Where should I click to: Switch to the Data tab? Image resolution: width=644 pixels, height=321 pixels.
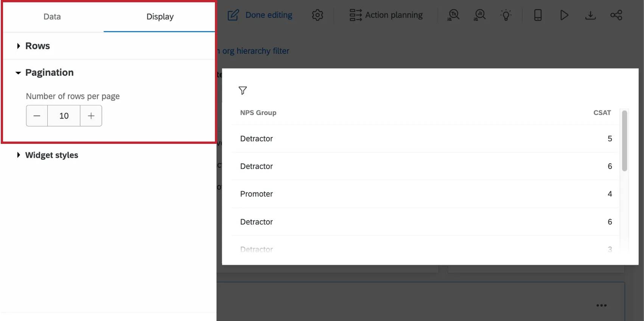(x=52, y=17)
